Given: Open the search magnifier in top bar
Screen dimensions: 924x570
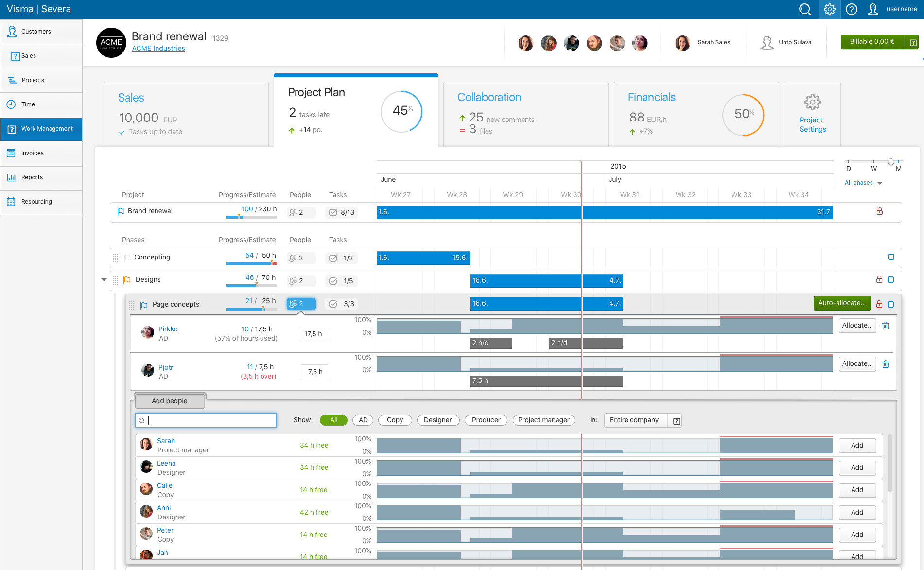Looking at the screenshot, I should click(805, 9).
